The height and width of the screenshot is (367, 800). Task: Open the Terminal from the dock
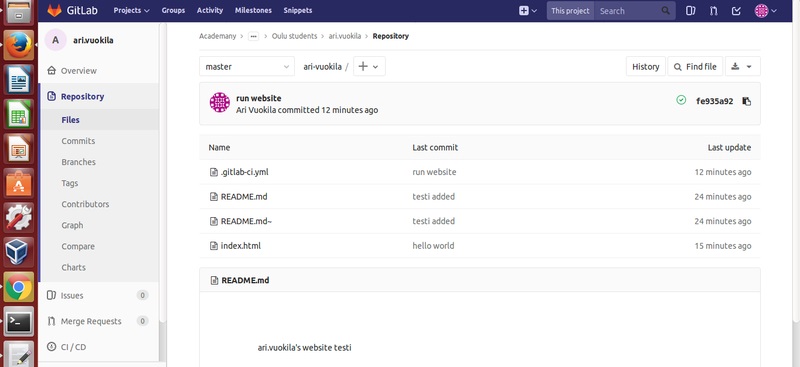tap(19, 321)
